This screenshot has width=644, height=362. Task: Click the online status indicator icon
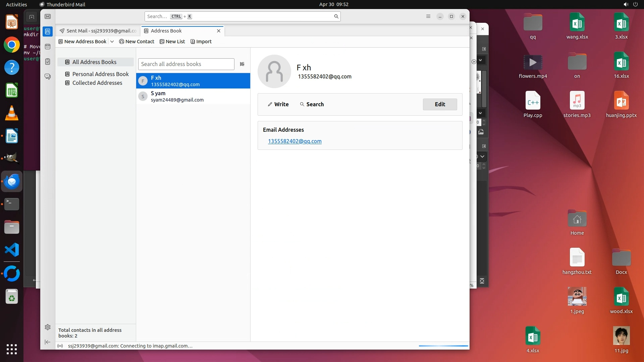60,346
